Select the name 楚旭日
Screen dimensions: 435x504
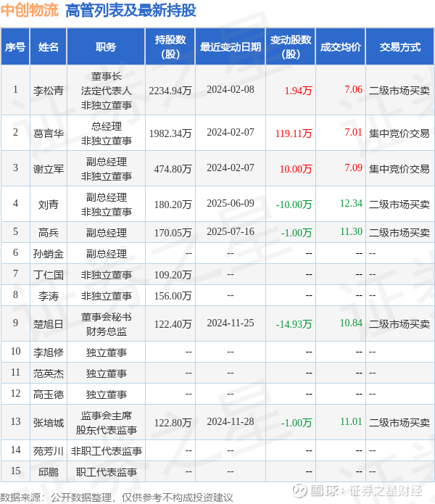(48, 324)
